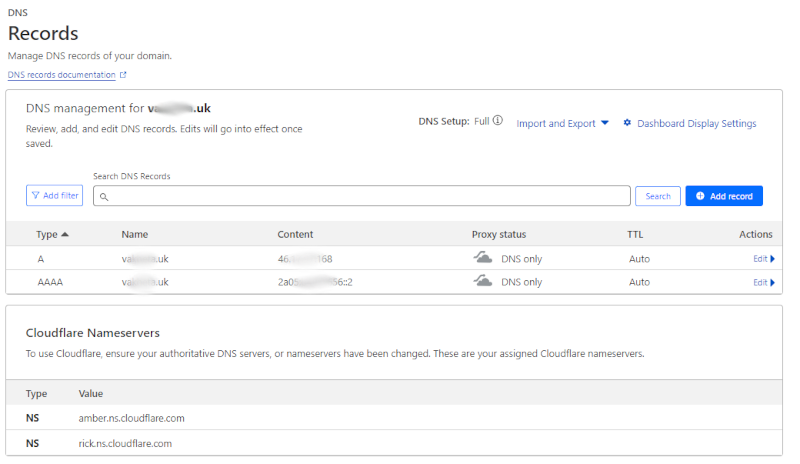The height and width of the screenshot is (464, 800).
Task: Sort records by the Type column
Action: point(53,235)
